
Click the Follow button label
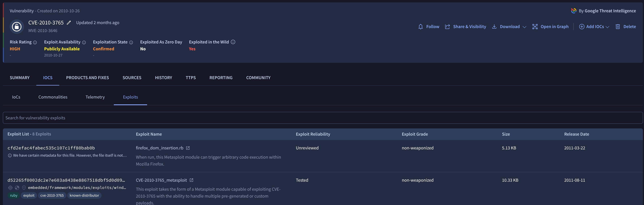pos(433,27)
